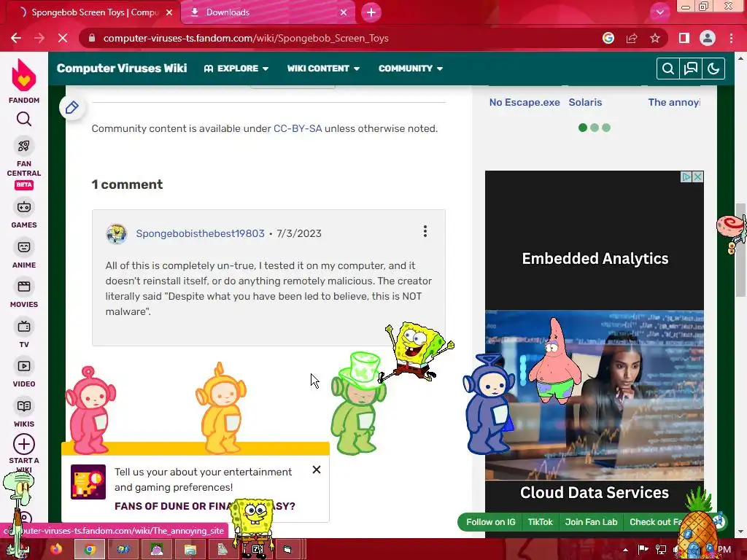
Task: Click the comment date 7/3/2023
Action: pyautogui.click(x=298, y=233)
